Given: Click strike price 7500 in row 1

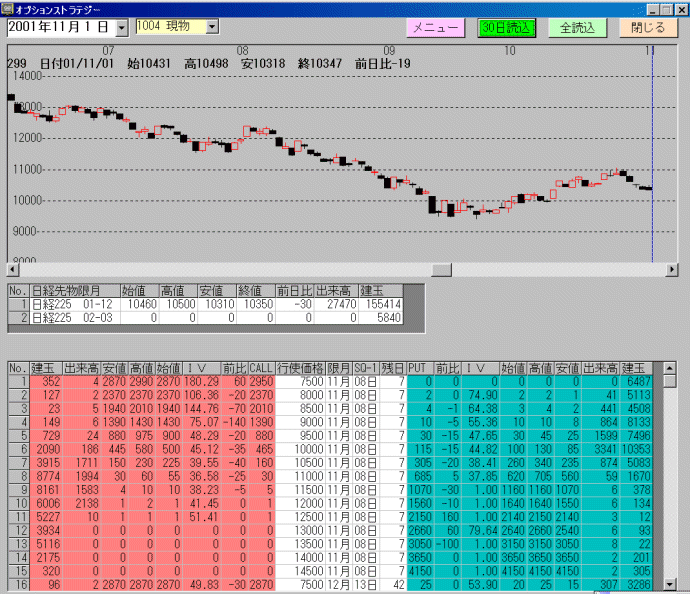Looking at the screenshot, I should point(301,381).
